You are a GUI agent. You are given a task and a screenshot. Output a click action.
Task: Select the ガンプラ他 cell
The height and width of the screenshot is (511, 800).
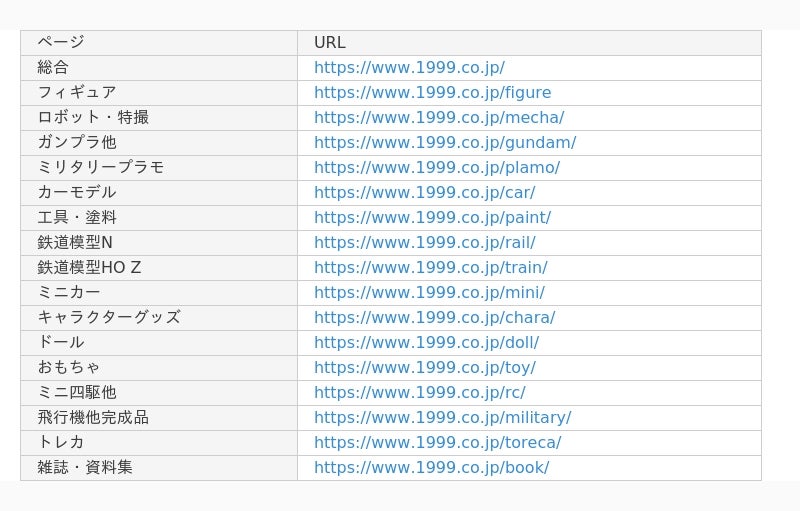pyautogui.click(x=159, y=143)
